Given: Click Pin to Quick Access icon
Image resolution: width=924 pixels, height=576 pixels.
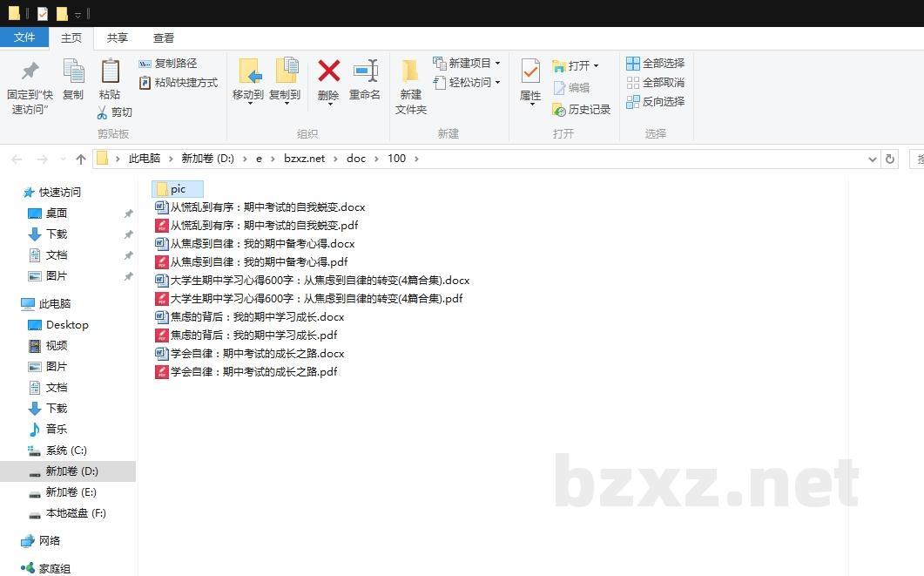Looking at the screenshot, I should 30,71.
